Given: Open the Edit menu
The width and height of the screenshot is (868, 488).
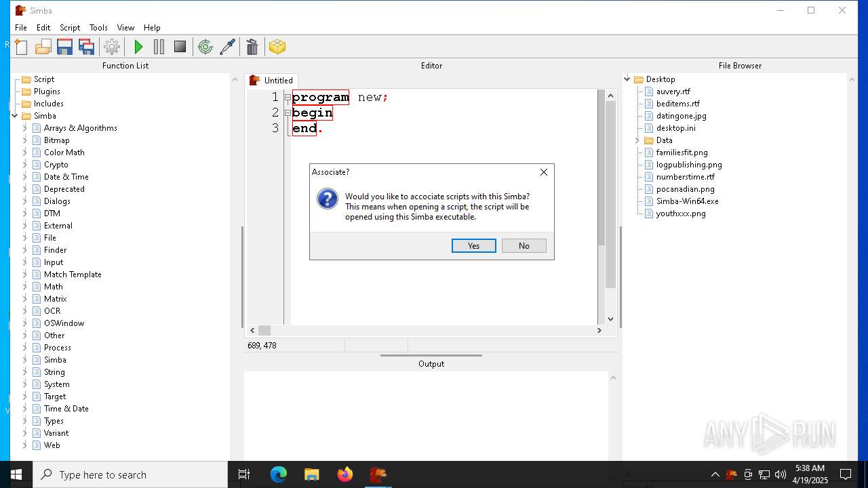Looking at the screenshot, I should pyautogui.click(x=43, y=28).
